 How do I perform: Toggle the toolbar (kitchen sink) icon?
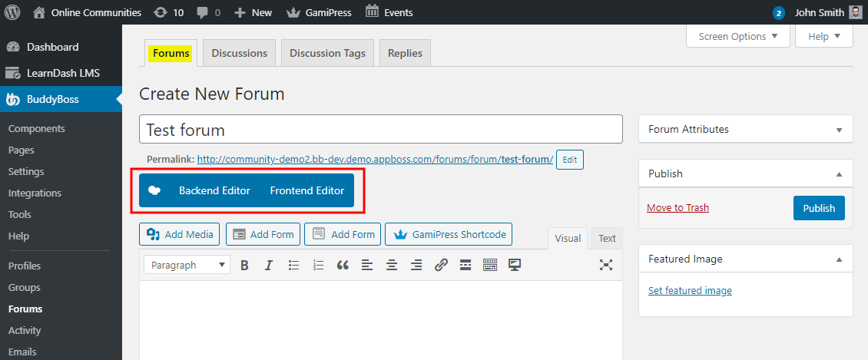pos(490,265)
